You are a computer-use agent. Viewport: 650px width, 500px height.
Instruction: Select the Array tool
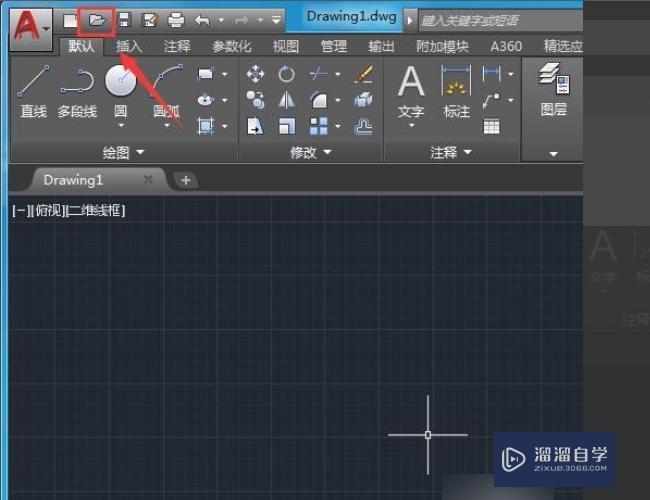click(318, 126)
